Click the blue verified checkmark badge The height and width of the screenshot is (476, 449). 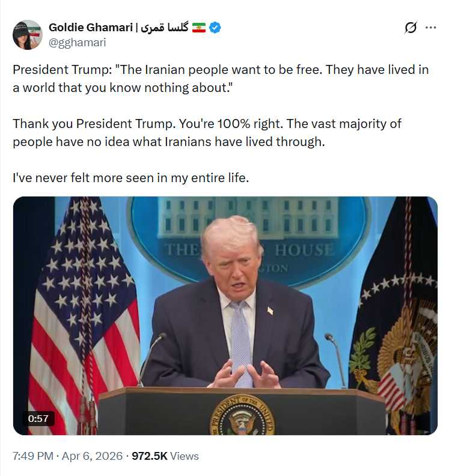[215, 28]
